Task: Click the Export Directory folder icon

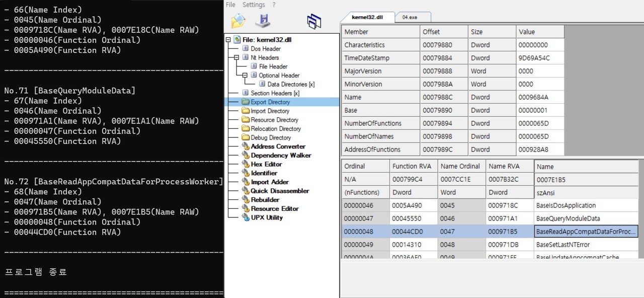Action: [x=246, y=102]
